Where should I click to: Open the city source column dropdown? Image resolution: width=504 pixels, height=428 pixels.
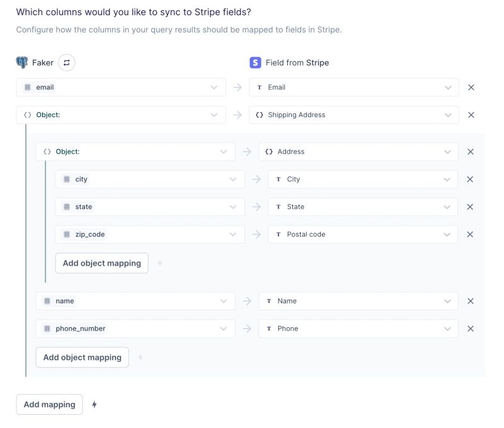pyautogui.click(x=150, y=179)
